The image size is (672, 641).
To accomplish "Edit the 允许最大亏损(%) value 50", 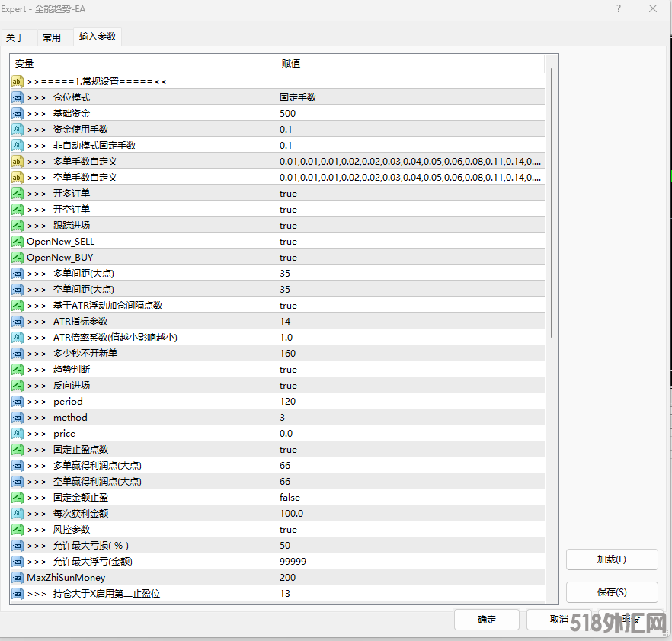I will click(411, 546).
